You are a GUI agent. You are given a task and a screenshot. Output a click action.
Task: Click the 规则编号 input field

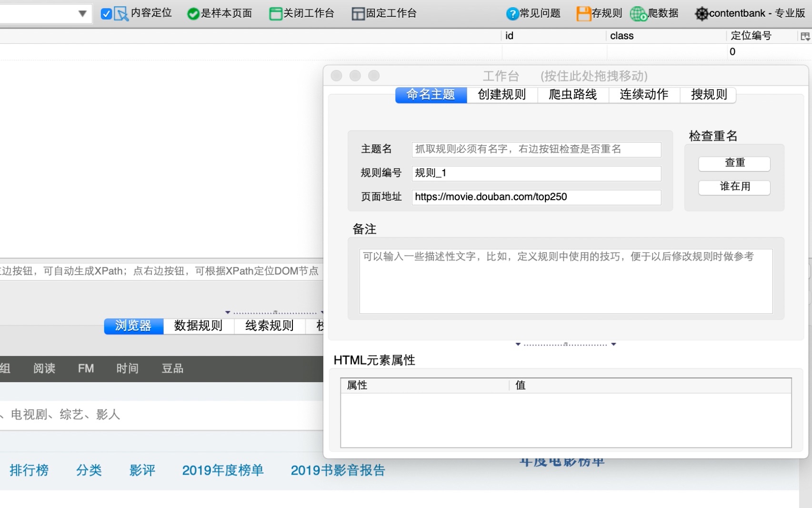pyautogui.click(x=536, y=173)
